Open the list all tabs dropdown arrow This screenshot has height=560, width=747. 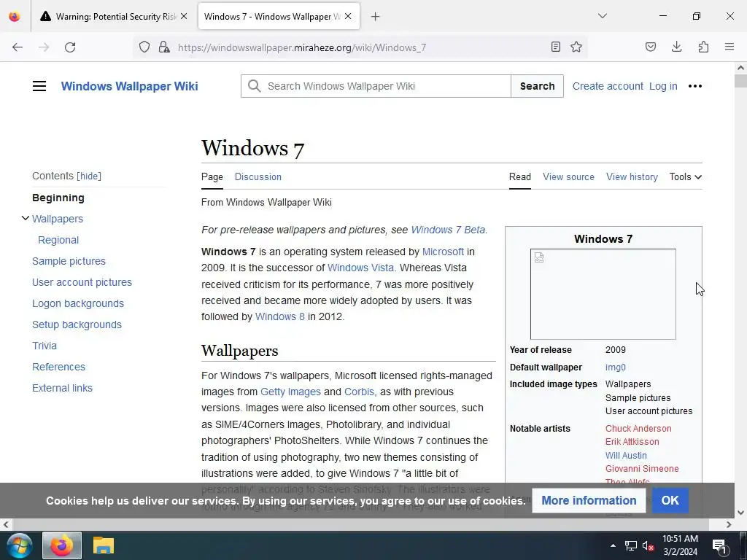[603, 16]
